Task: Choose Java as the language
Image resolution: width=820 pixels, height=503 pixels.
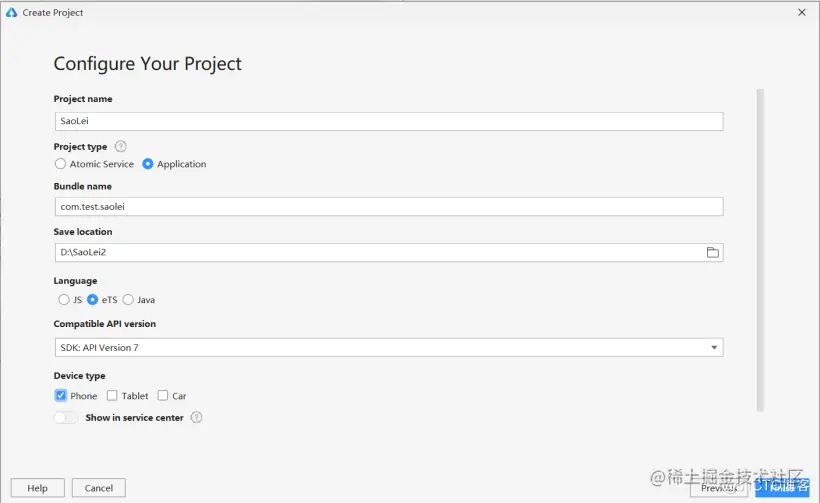Action: coord(128,299)
